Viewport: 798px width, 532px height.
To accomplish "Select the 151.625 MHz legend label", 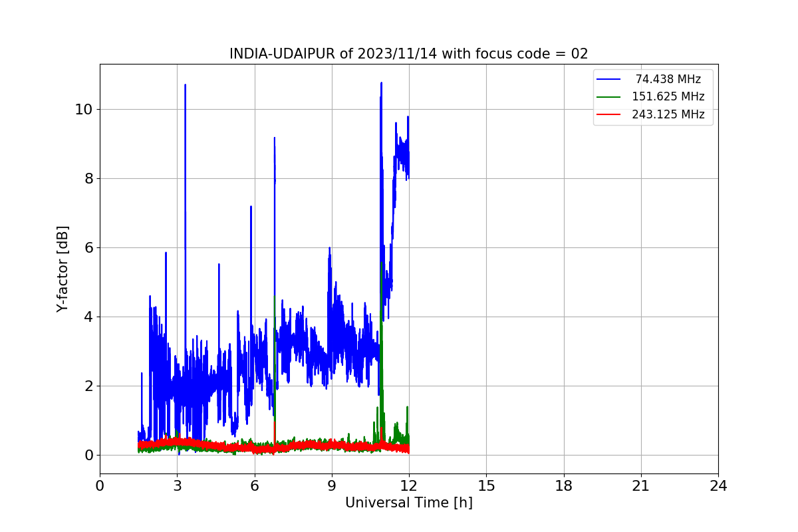I will (x=668, y=96).
